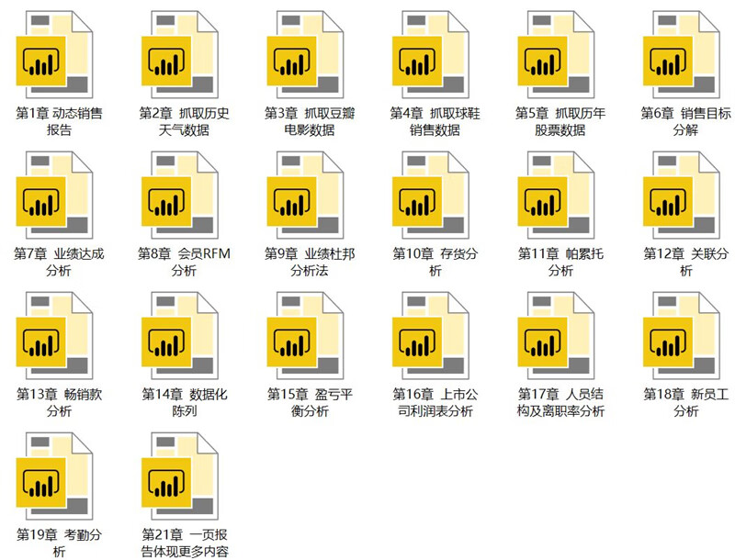Image resolution: width=735 pixels, height=560 pixels.
Task: Click the file name 第4章 抓取球鞋销售数据
Action: [435, 121]
